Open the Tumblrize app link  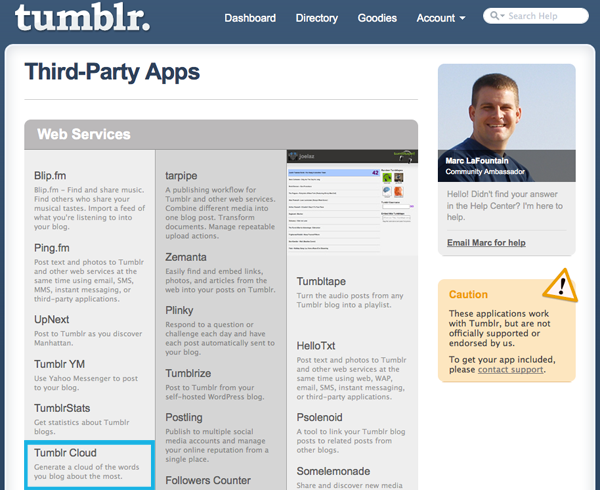tap(188, 373)
